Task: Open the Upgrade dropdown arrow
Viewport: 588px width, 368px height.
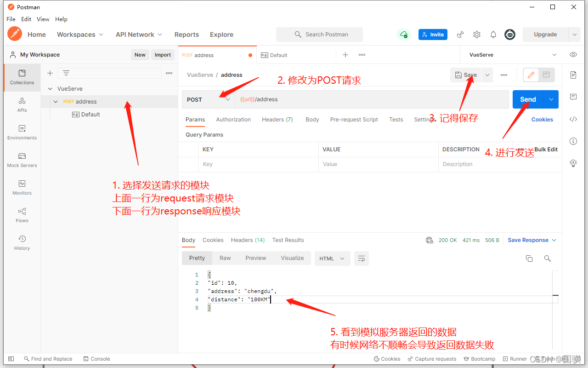Action: point(574,34)
